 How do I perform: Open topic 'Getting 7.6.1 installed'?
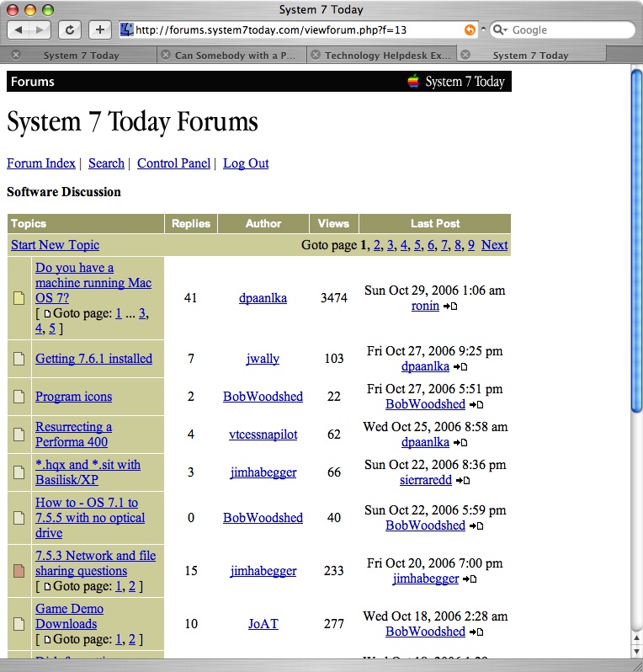[93, 358]
